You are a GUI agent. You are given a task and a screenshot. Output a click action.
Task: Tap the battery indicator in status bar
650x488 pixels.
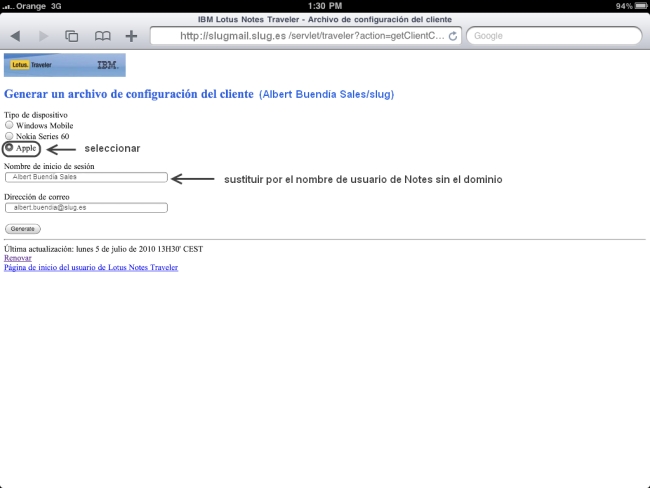tap(641, 6)
